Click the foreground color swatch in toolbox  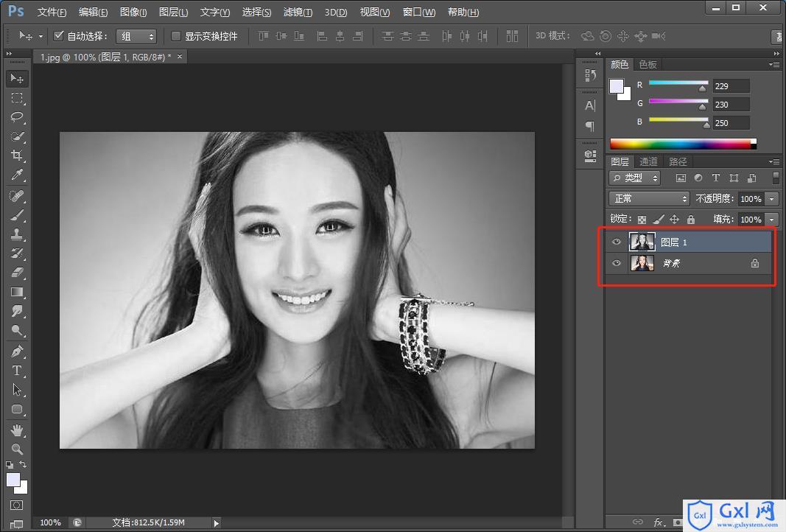pos(13,480)
